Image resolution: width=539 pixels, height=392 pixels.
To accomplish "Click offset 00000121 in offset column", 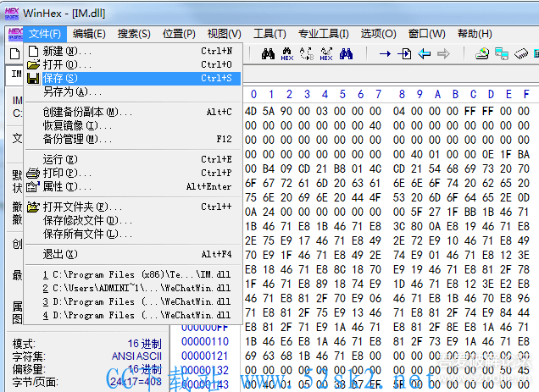I will [x=205, y=356].
